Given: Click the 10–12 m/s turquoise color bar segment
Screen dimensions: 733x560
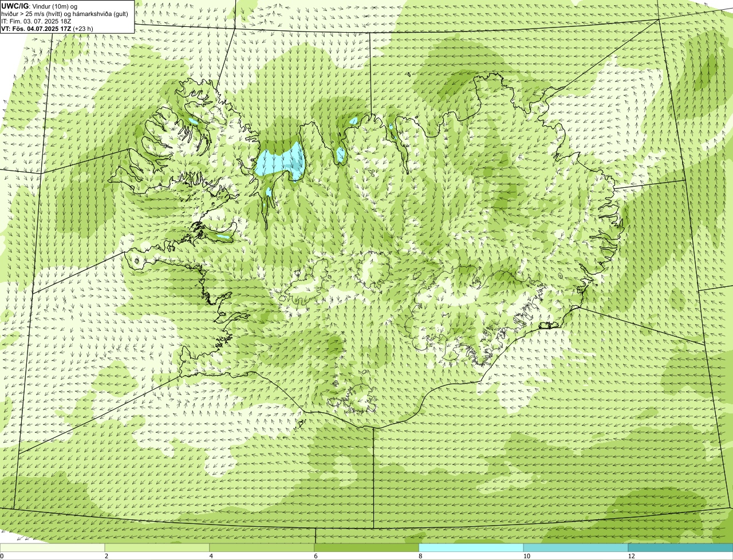Looking at the screenshot, I should point(576,547).
